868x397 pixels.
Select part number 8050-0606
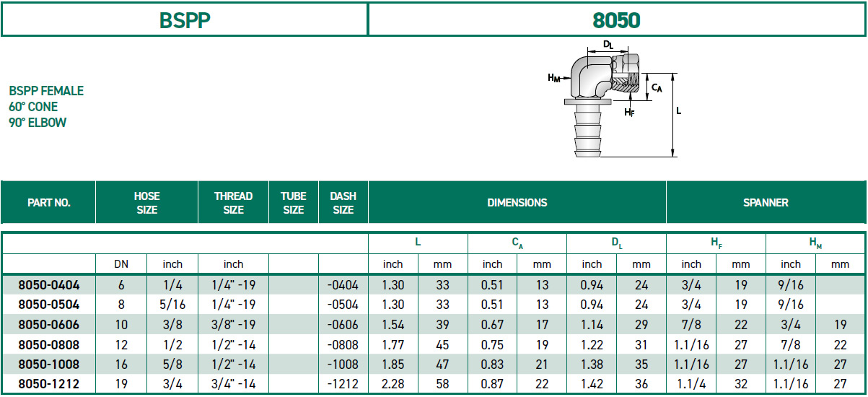[49, 325]
